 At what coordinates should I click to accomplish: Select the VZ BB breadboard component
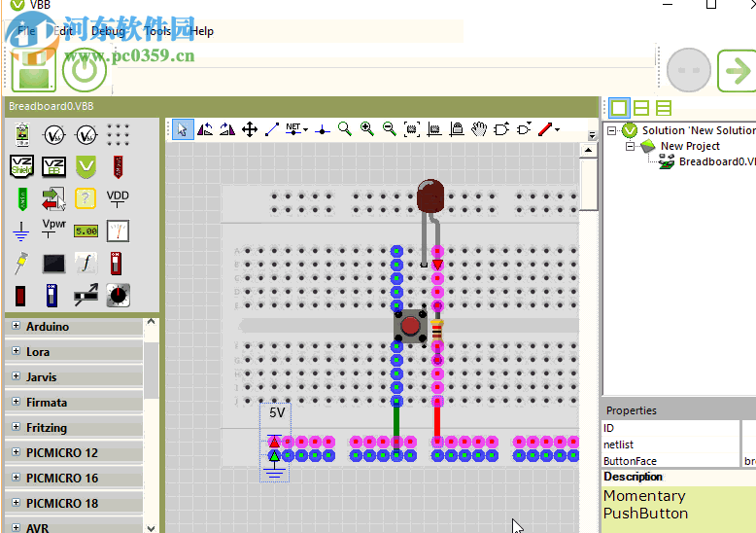coord(54,166)
